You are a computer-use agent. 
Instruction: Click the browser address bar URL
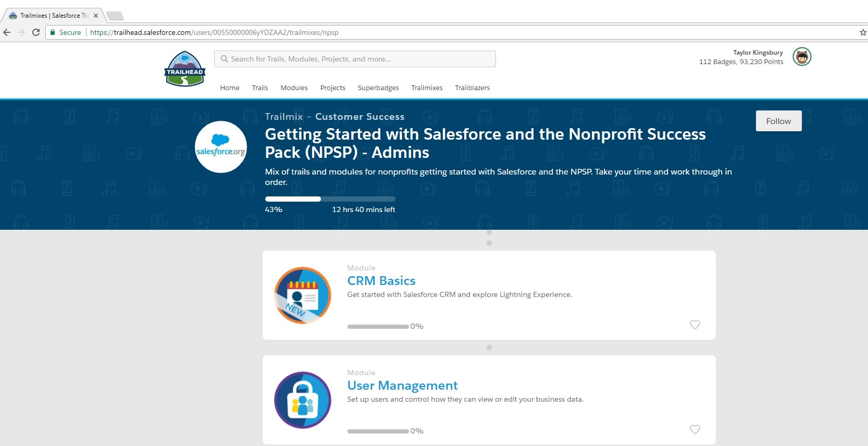(x=214, y=32)
